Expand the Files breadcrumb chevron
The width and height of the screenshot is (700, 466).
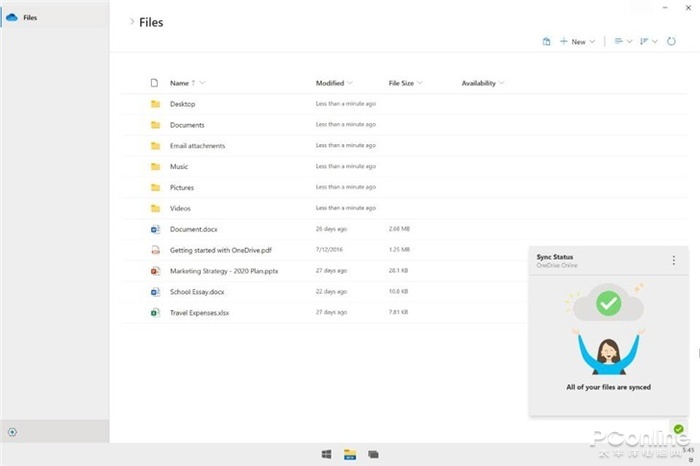coord(132,22)
